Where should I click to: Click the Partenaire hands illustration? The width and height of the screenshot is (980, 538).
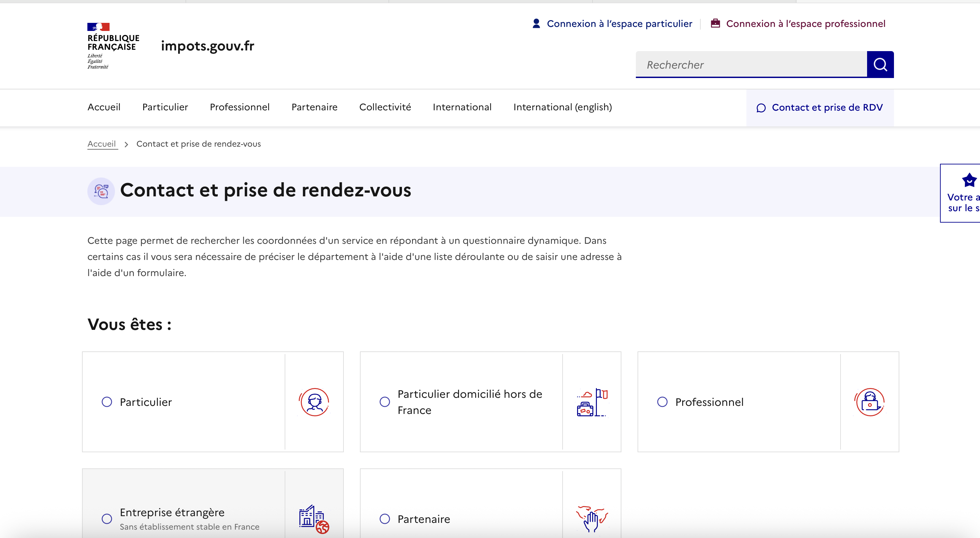[592, 519]
